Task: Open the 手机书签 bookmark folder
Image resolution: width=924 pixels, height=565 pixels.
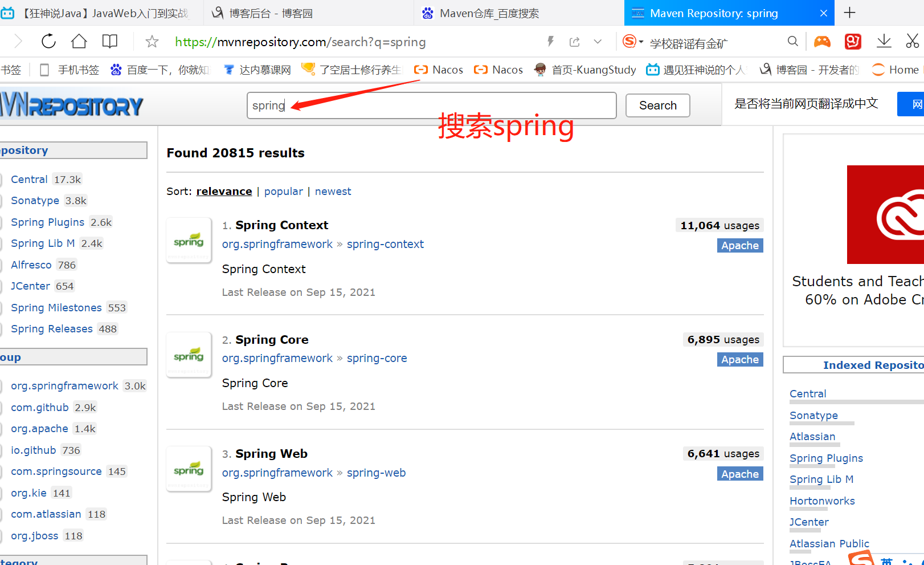Action: (x=69, y=70)
